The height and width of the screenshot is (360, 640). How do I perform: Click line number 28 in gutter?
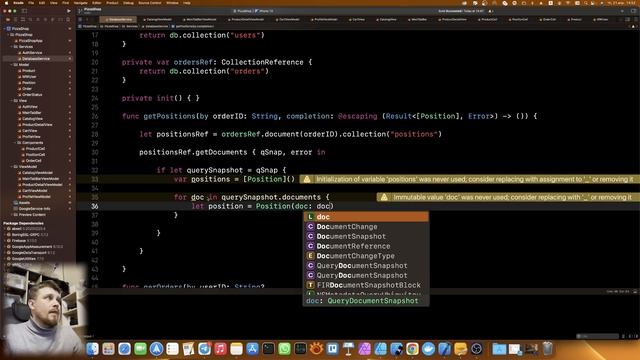(x=94, y=134)
